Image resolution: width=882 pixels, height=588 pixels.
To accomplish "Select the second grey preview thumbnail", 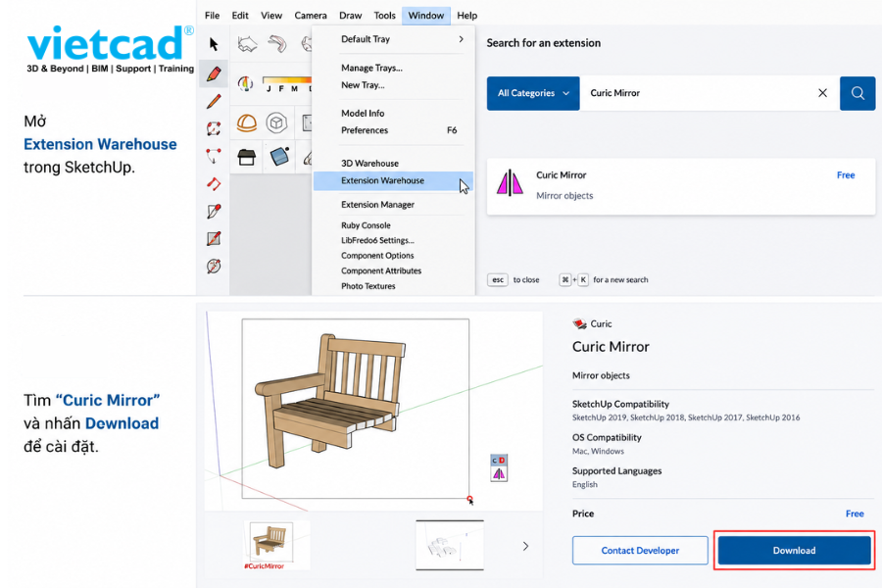I will click(450, 545).
